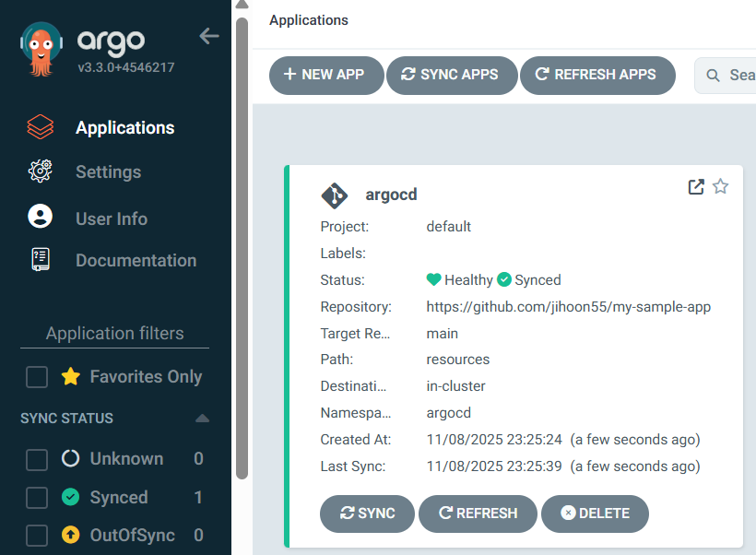Screen dimensions: 756x555
Task: Click the scrollbar up arrow
Action: click(x=242, y=5)
